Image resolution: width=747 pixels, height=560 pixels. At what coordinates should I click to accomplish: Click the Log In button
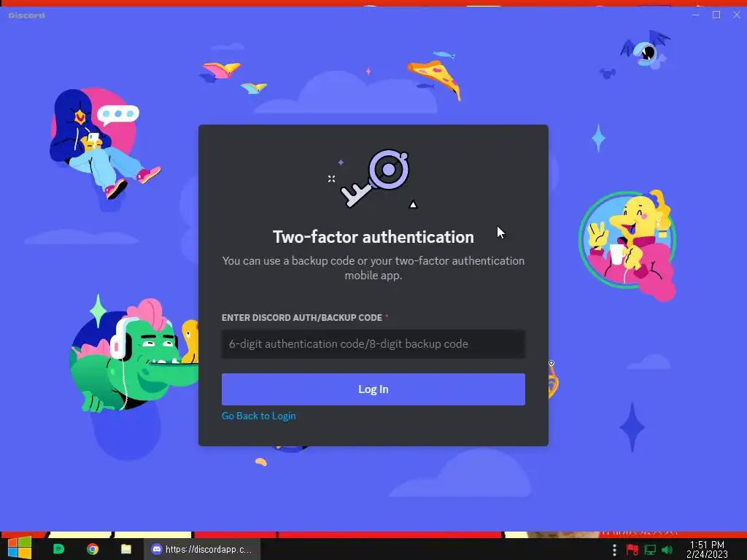[373, 389]
